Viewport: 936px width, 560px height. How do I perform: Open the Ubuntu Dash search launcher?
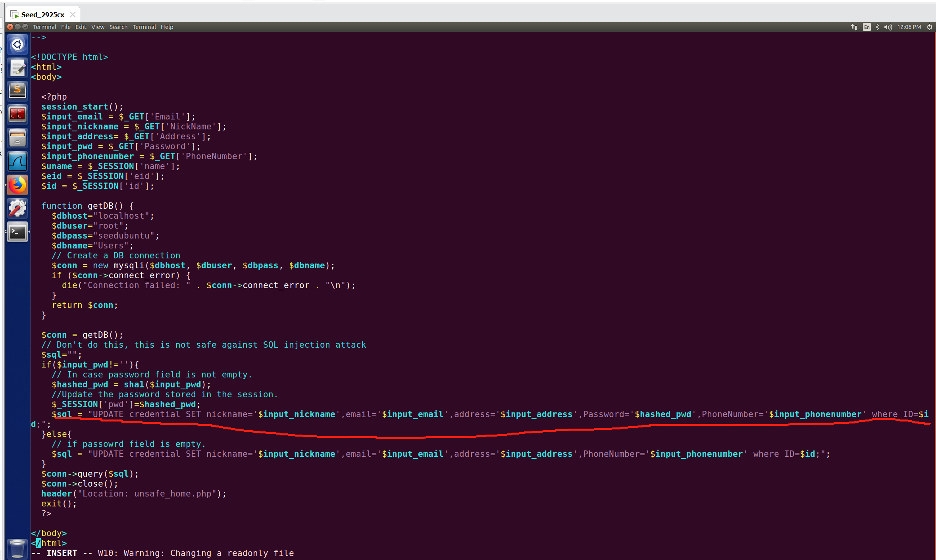[x=17, y=44]
